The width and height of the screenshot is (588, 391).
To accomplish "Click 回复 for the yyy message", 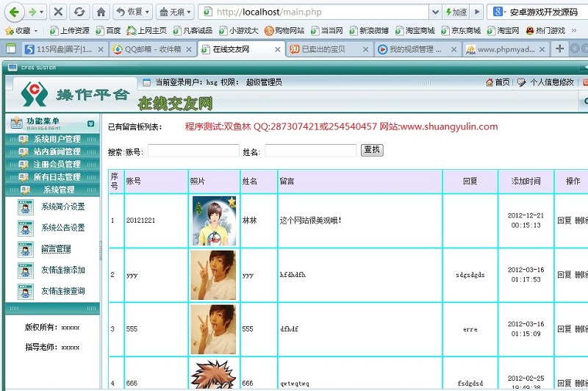I will click(564, 275).
